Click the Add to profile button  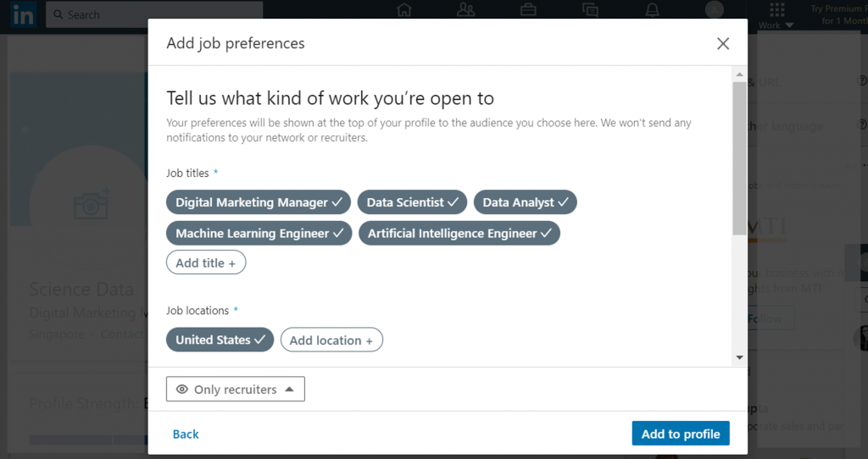681,434
